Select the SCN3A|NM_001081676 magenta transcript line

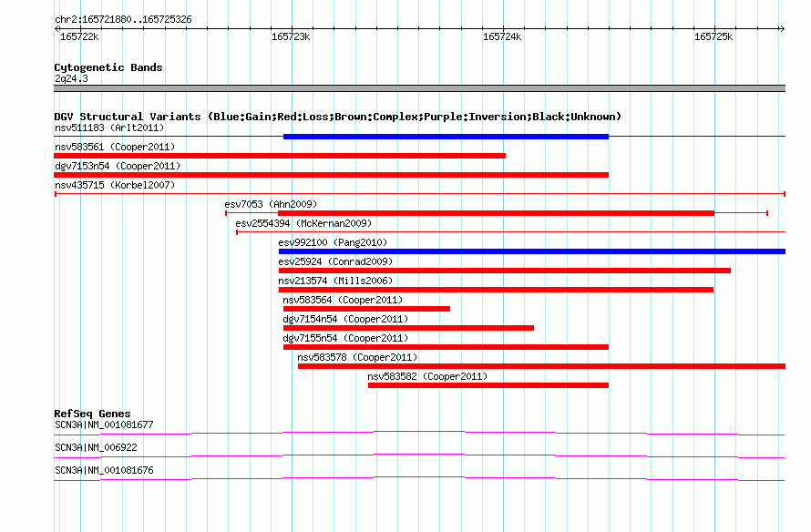[x=419, y=479]
